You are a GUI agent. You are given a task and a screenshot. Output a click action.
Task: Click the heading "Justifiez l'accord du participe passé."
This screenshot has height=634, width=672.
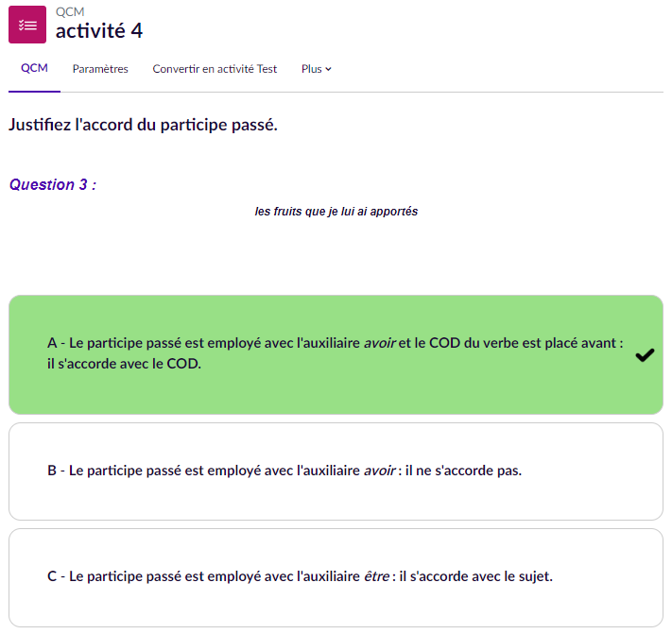(143, 125)
